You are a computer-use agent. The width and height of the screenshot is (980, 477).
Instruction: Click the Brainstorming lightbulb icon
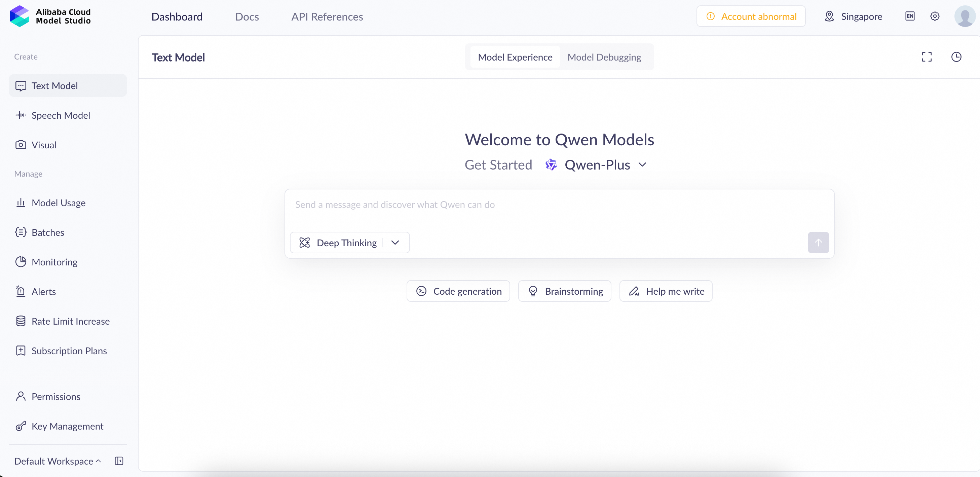coord(533,291)
